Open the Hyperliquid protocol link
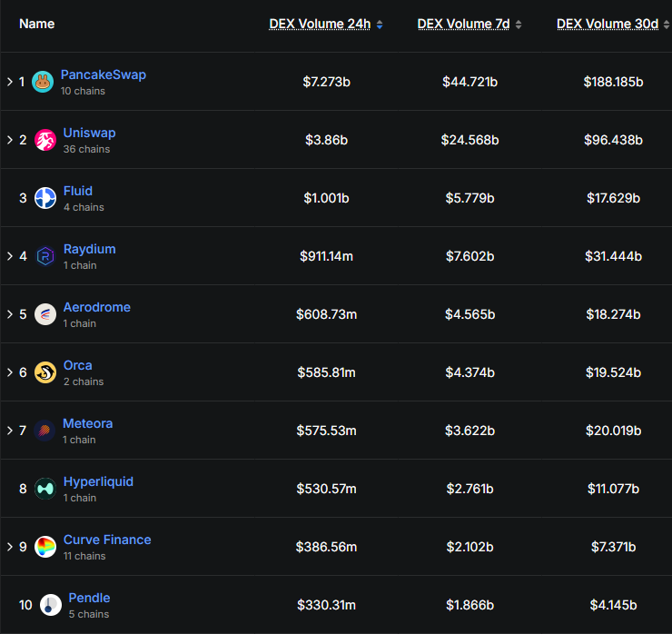 (98, 481)
